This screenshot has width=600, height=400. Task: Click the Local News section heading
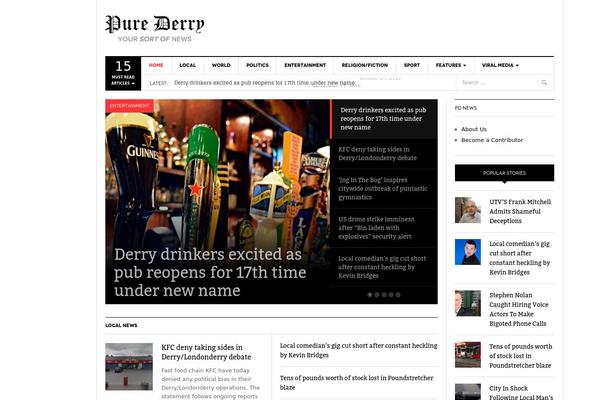click(x=121, y=325)
